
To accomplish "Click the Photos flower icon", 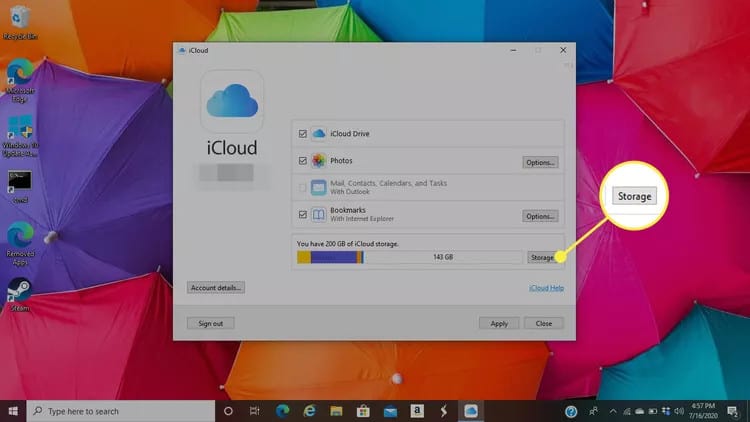I will 319,161.
